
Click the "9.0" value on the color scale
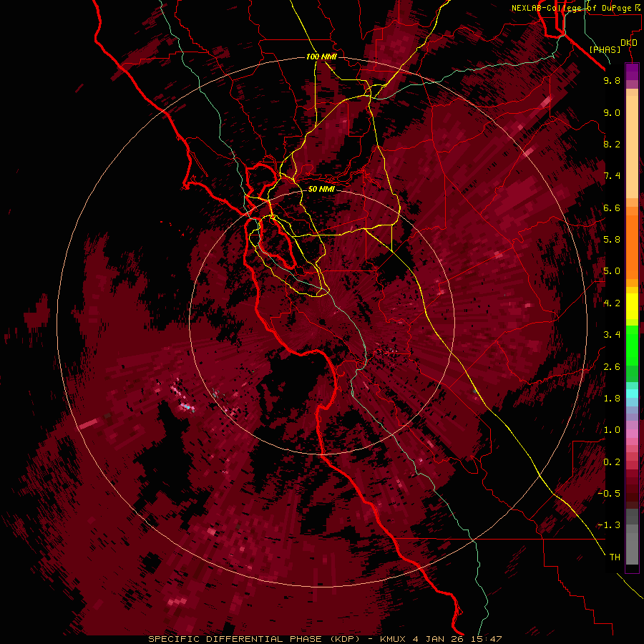point(612,112)
